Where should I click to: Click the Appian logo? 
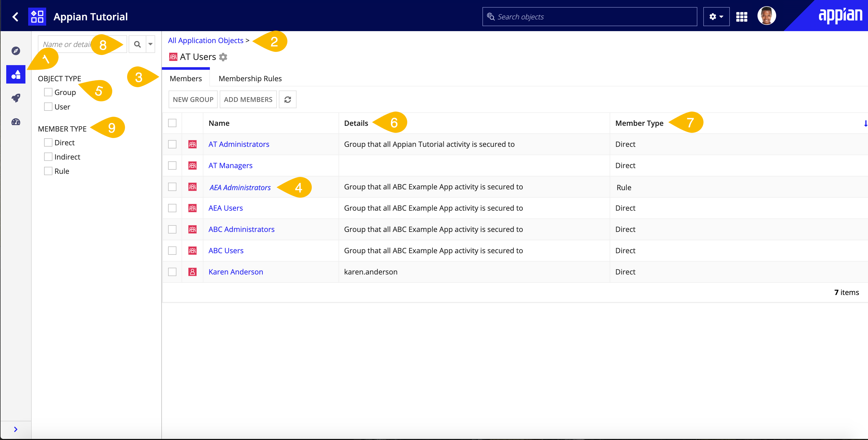click(840, 16)
